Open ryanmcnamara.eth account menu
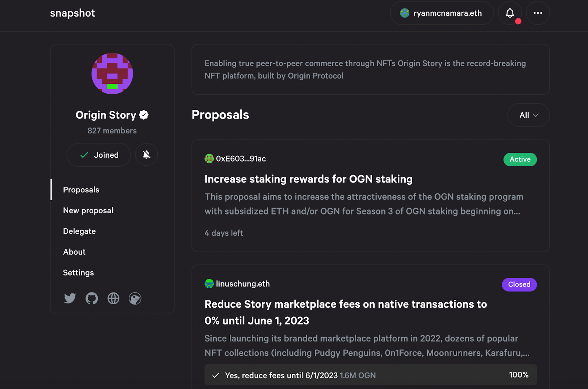 pos(442,13)
